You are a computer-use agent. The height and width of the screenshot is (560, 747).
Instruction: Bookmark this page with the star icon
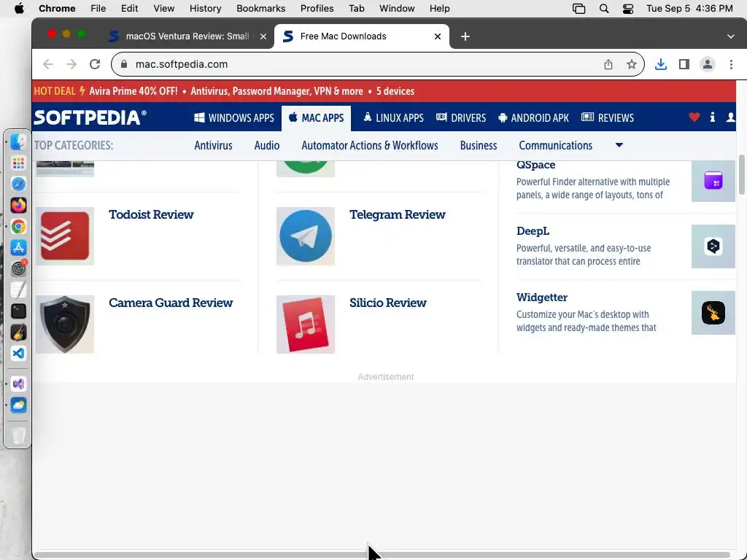pyautogui.click(x=631, y=64)
